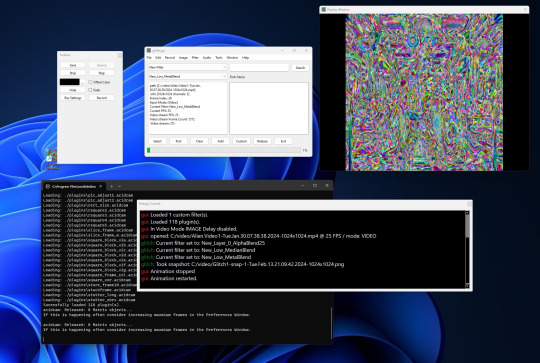The width and height of the screenshot is (540, 363).
Task: Open the terminal tab dropdown chevron
Action: [x=120, y=186]
